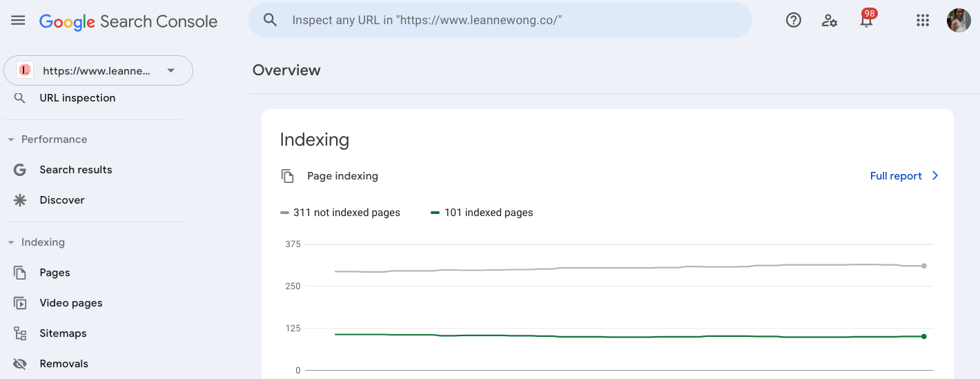Toggle the 311 not indexed pages legend
Screen dimensions: 980x379
click(x=340, y=213)
